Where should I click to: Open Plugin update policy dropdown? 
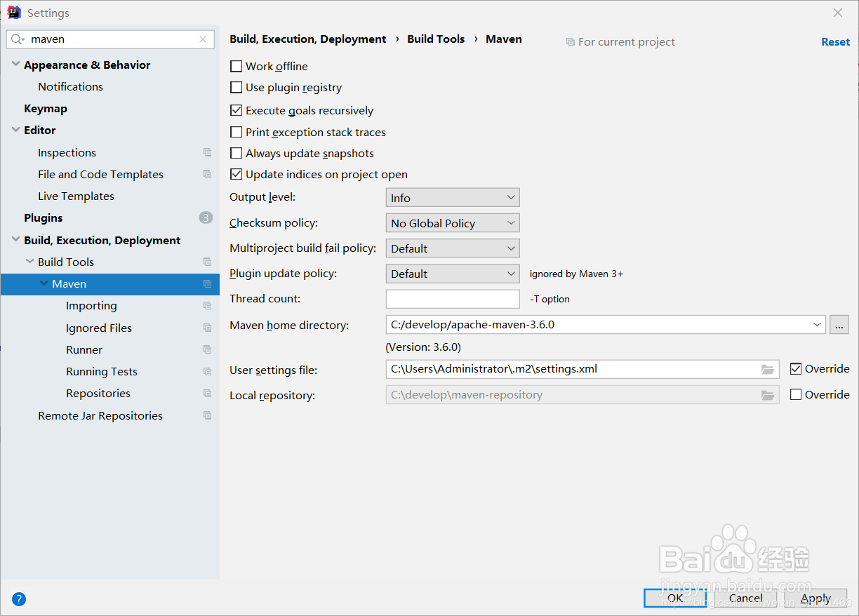pos(453,274)
